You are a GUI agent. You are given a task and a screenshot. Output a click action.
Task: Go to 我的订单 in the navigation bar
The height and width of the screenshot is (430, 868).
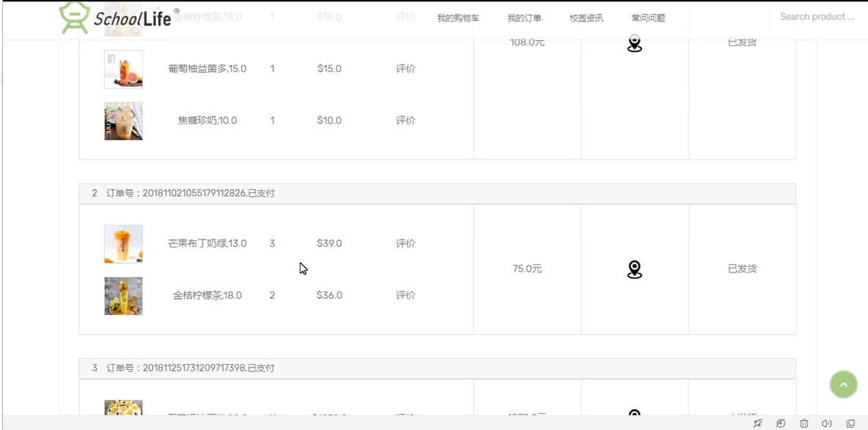(524, 18)
